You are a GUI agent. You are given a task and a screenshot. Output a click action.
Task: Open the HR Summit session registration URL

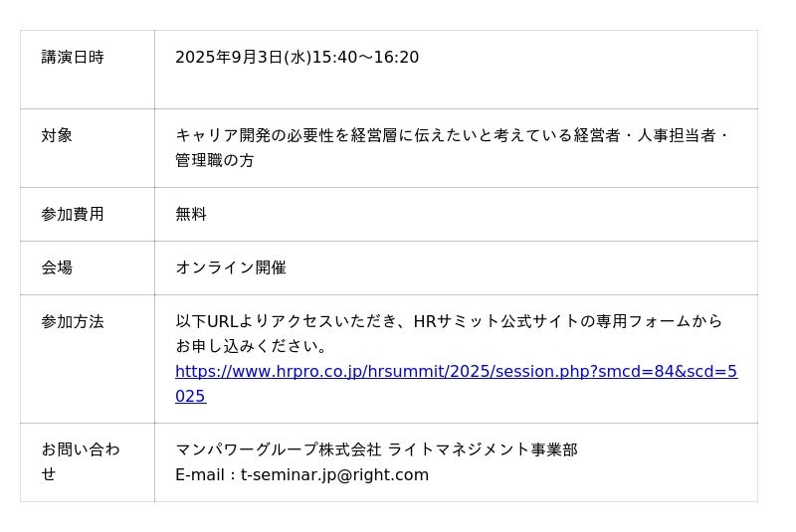(x=456, y=372)
